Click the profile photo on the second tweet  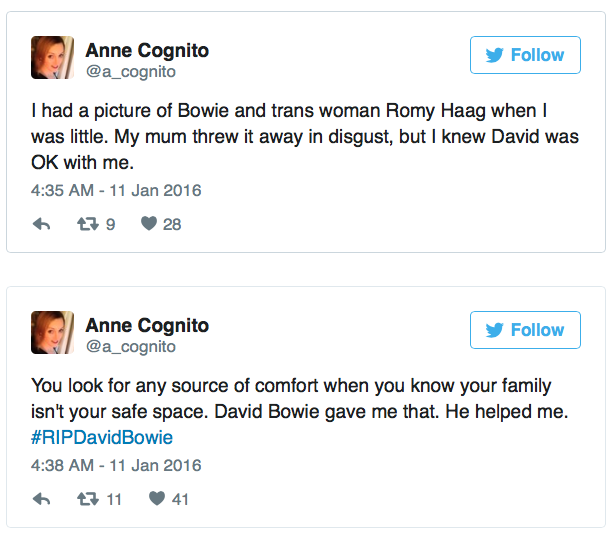click(52, 333)
